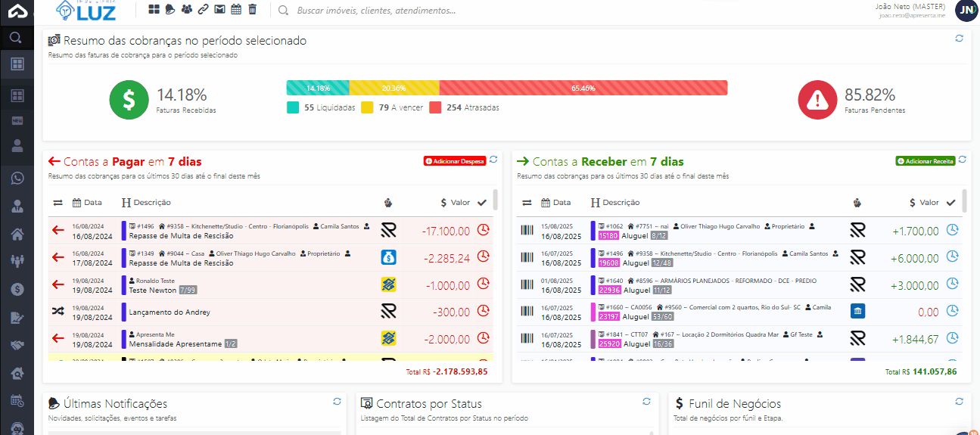
Task: Click Adicionar Despesa button
Action: 454,161
